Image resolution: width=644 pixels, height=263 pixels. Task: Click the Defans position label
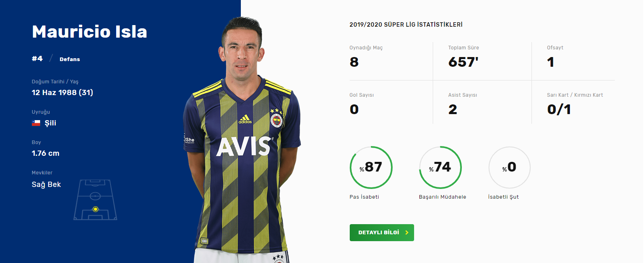(x=70, y=59)
